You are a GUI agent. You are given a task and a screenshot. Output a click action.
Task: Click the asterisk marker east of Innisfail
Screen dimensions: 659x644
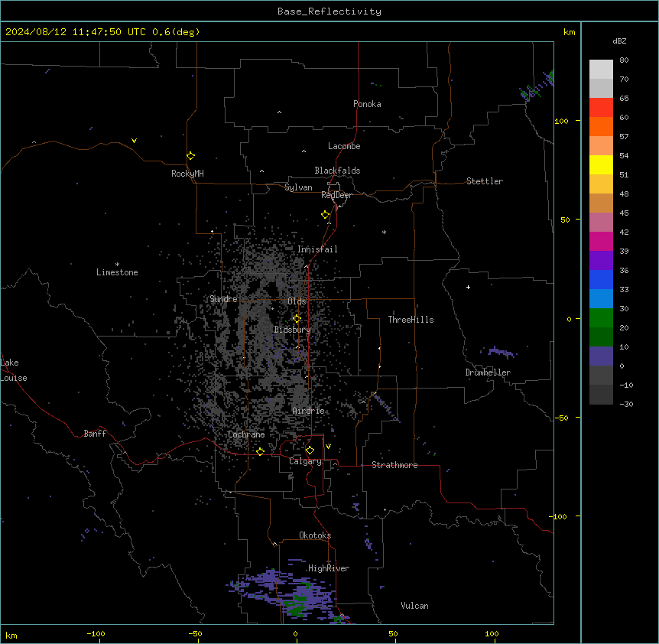(x=384, y=232)
